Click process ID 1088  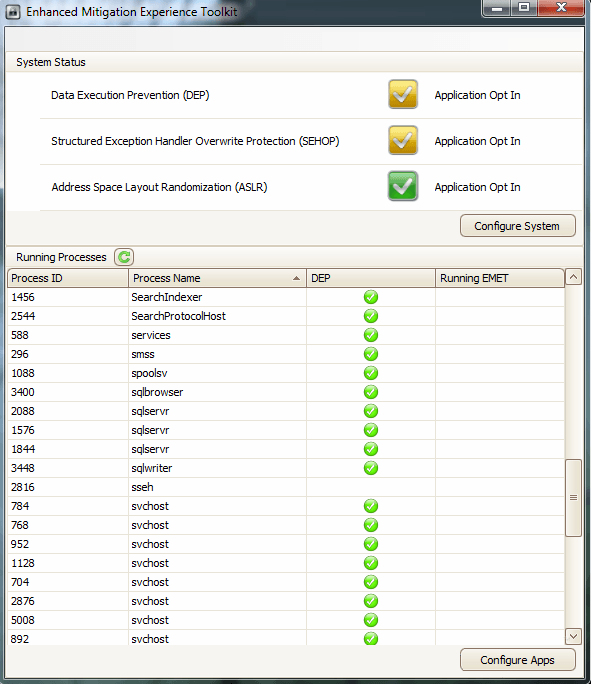[23, 373]
